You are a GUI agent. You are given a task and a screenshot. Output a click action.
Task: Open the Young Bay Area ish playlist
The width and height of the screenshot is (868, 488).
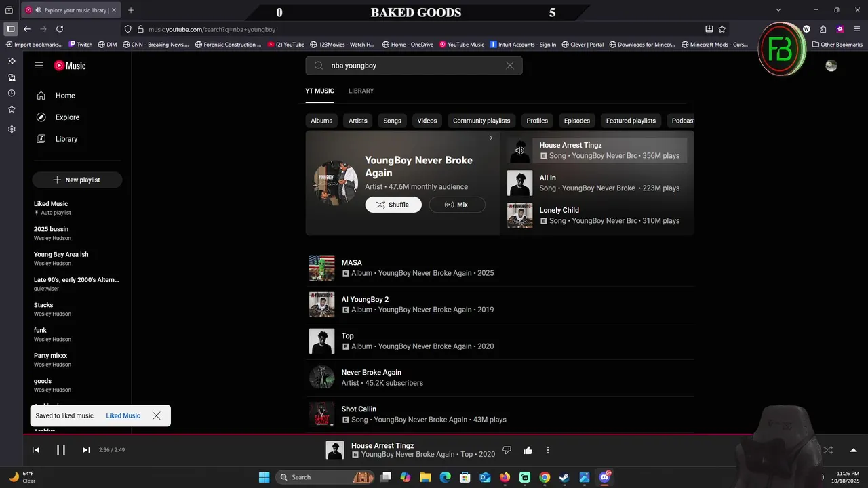coord(76,258)
